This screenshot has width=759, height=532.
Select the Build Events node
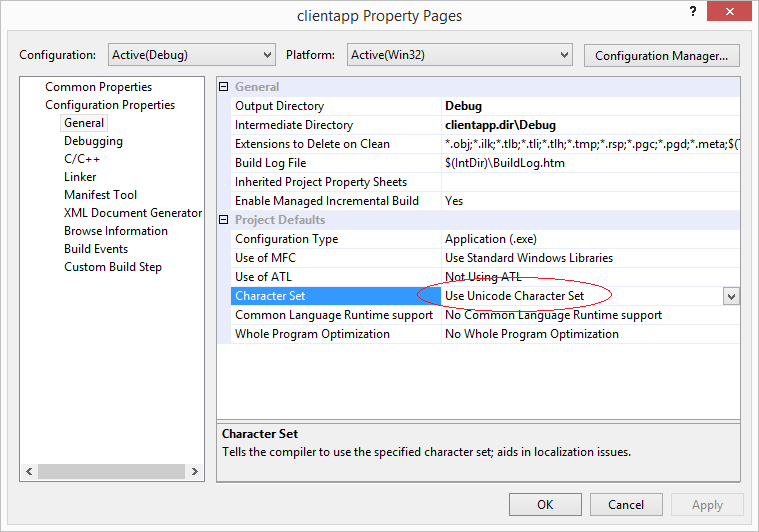pyautogui.click(x=96, y=249)
